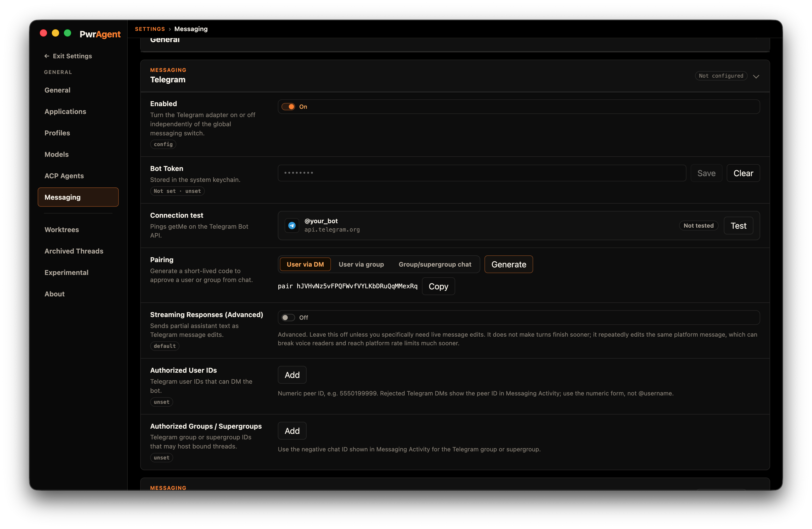This screenshot has width=812, height=529.
Task: Open Worktrees settings in the sidebar
Action: tap(78, 230)
